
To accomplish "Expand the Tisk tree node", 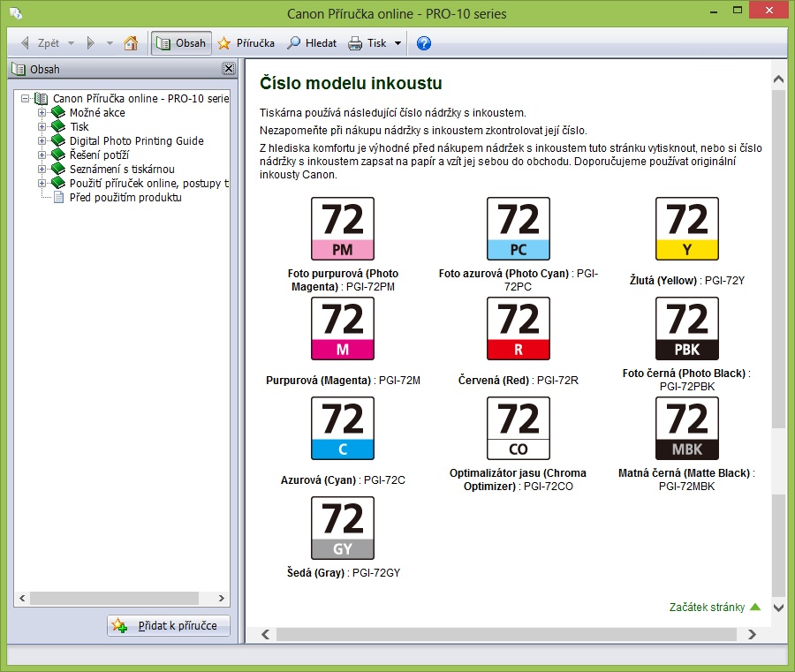I will coord(42,126).
